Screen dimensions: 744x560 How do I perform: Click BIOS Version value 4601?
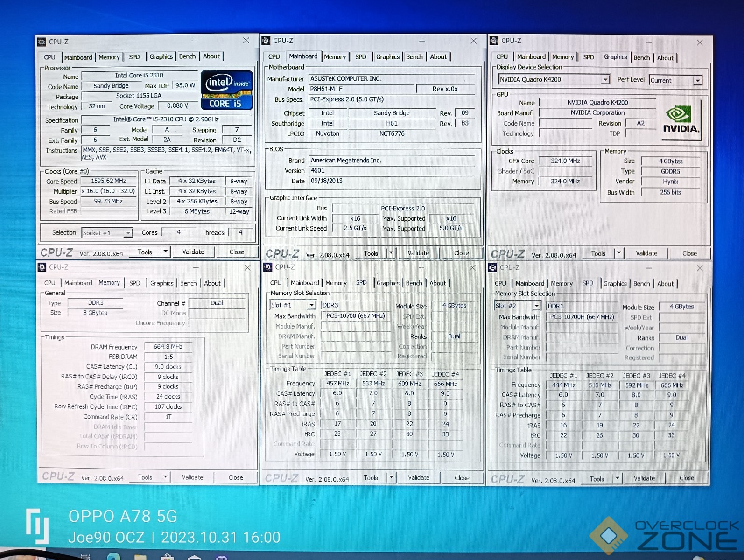click(x=392, y=171)
